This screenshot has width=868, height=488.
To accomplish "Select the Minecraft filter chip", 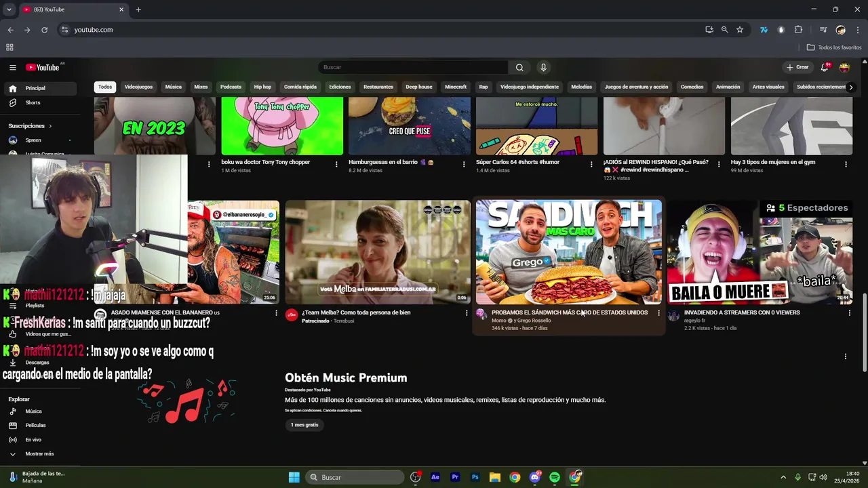I will tap(456, 87).
